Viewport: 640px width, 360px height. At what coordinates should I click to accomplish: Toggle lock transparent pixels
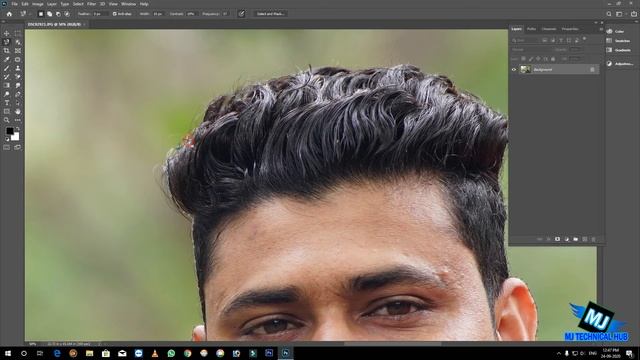point(523,59)
